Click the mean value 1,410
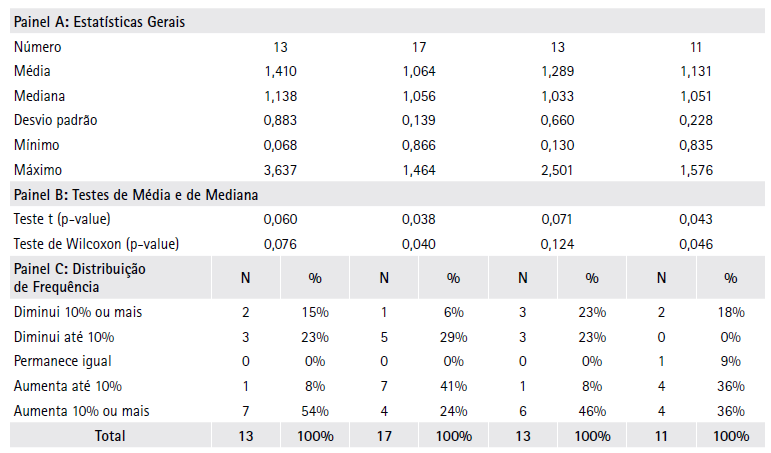The image size is (771, 453). point(280,71)
